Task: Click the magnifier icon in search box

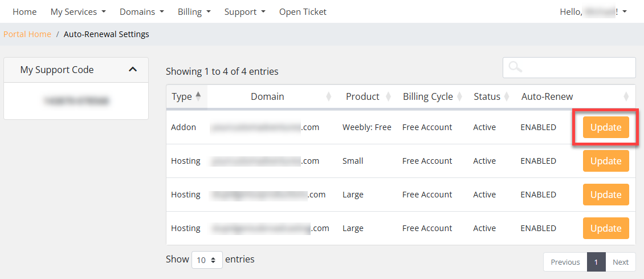Action: (x=515, y=67)
